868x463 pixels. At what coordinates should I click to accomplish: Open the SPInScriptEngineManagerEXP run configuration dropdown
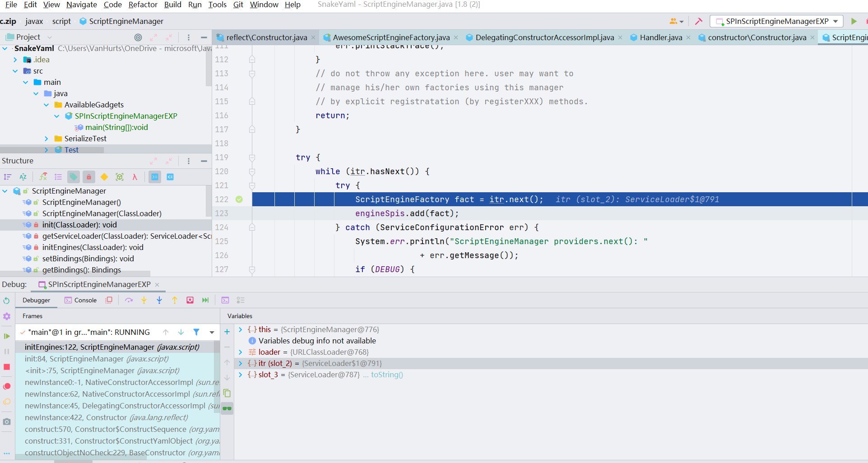(x=776, y=21)
